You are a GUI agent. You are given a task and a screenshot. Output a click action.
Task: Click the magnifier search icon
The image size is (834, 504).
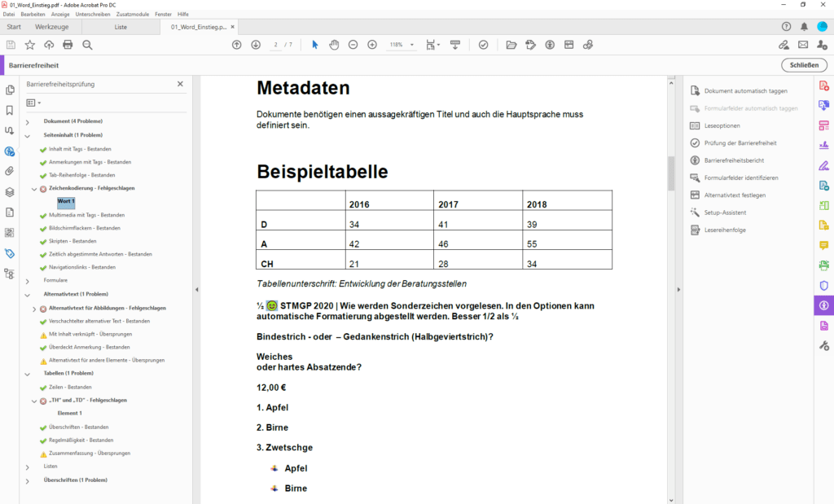pyautogui.click(x=87, y=46)
